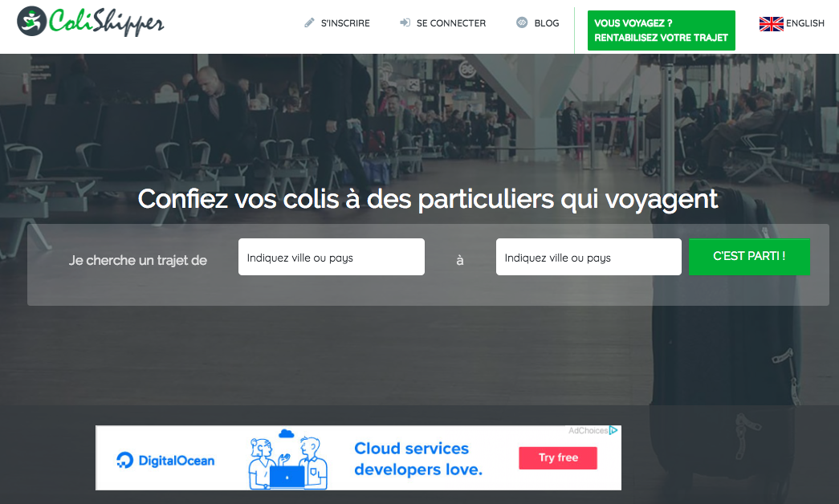Click the round icon beside Blog
The height and width of the screenshot is (504, 839).
[x=522, y=23]
